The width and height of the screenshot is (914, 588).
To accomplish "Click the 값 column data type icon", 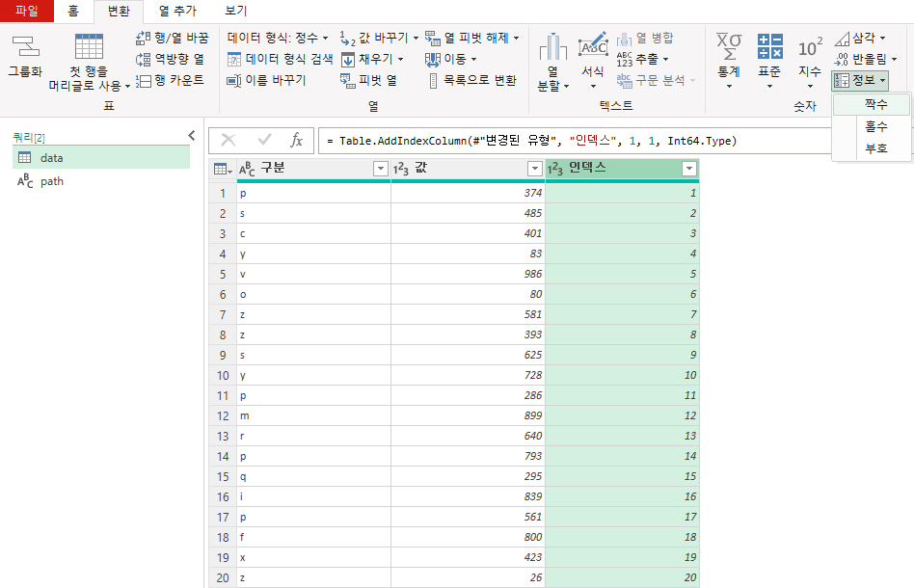I will pos(400,169).
